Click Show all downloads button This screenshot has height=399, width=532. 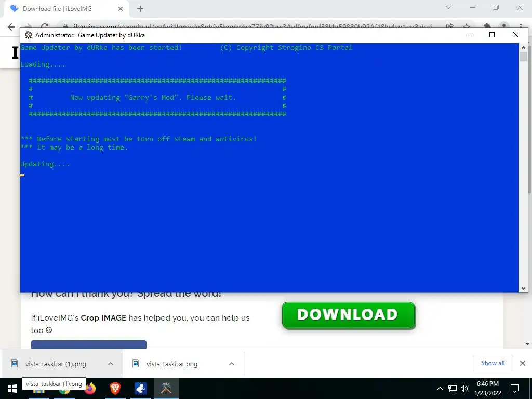pyautogui.click(x=493, y=363)
